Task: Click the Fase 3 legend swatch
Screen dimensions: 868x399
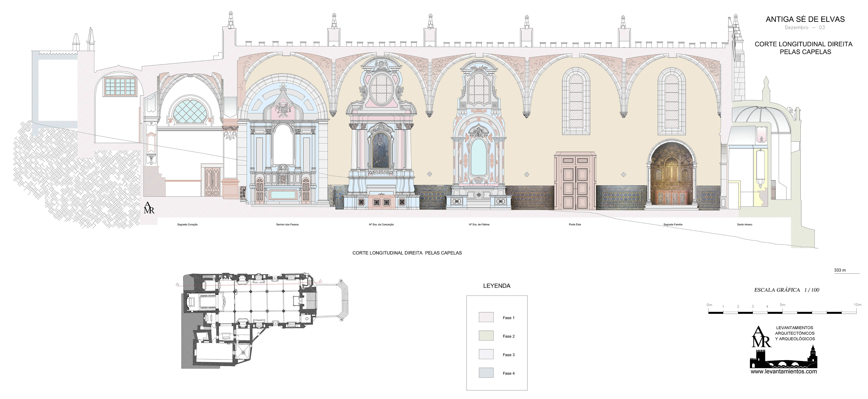Action: [486, 354]
